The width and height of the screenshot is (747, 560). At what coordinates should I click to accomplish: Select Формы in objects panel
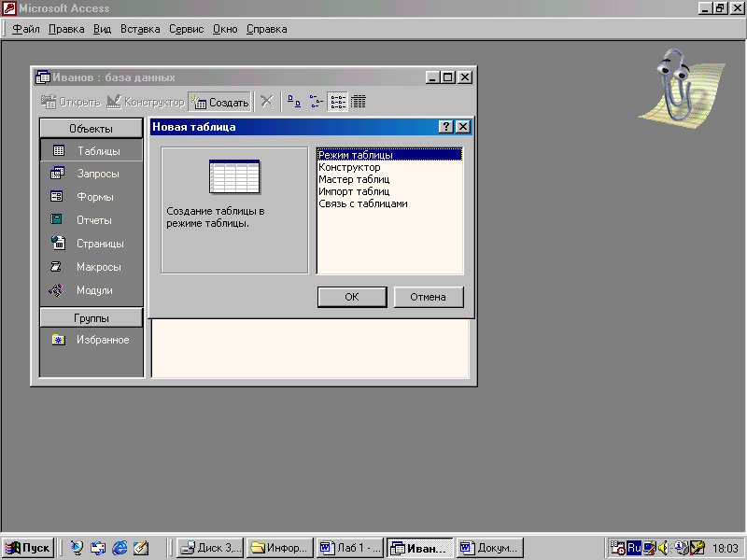pyautogui.click(x=91, y=197)
